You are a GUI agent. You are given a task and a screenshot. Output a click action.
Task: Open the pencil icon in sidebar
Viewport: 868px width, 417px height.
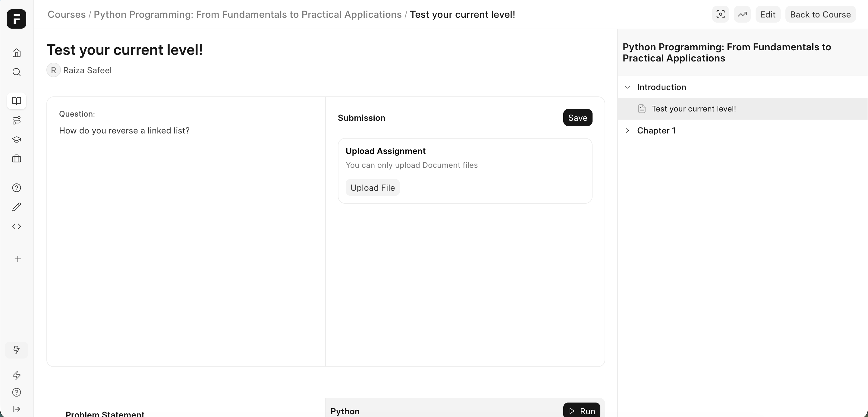click(x=17, y=207)
